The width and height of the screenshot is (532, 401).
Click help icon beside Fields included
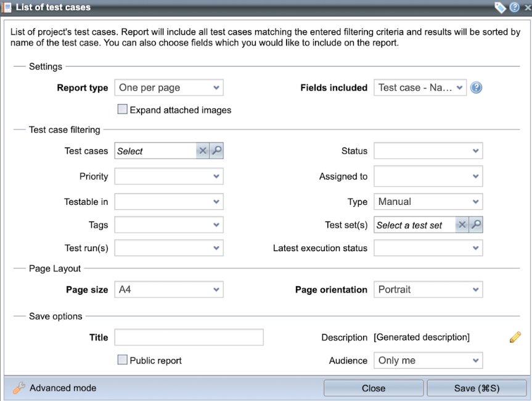[476, 88]
